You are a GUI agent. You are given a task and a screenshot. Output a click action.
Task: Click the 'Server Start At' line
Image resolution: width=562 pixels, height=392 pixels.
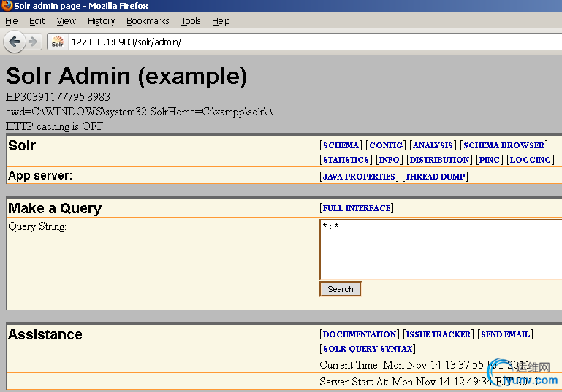pos(429,382)
